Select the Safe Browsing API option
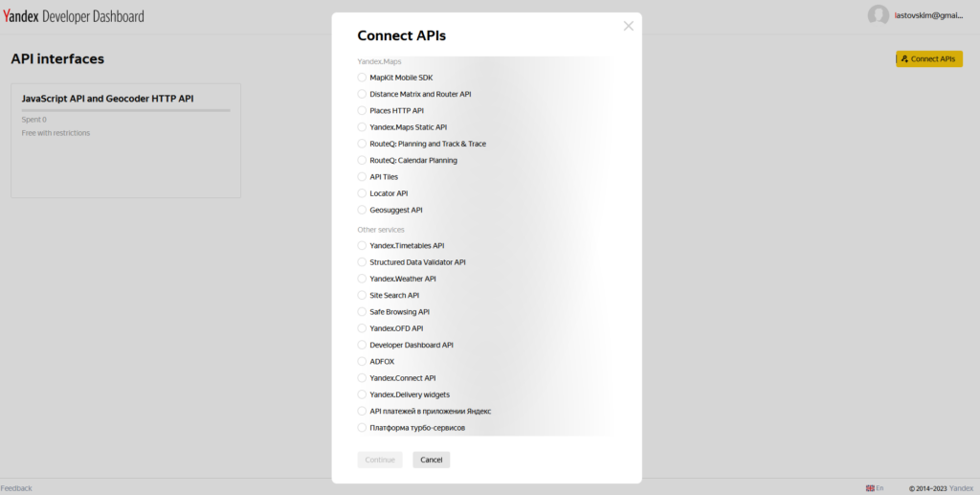Screen dimensions: 980x495 click(362, 312)
